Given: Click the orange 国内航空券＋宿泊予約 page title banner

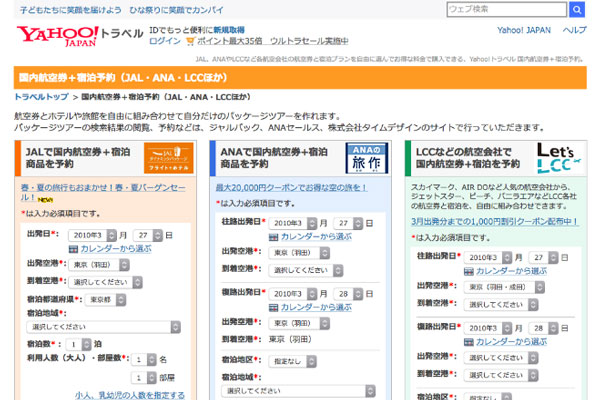Looking at the screenshot, I should point(300,78).
